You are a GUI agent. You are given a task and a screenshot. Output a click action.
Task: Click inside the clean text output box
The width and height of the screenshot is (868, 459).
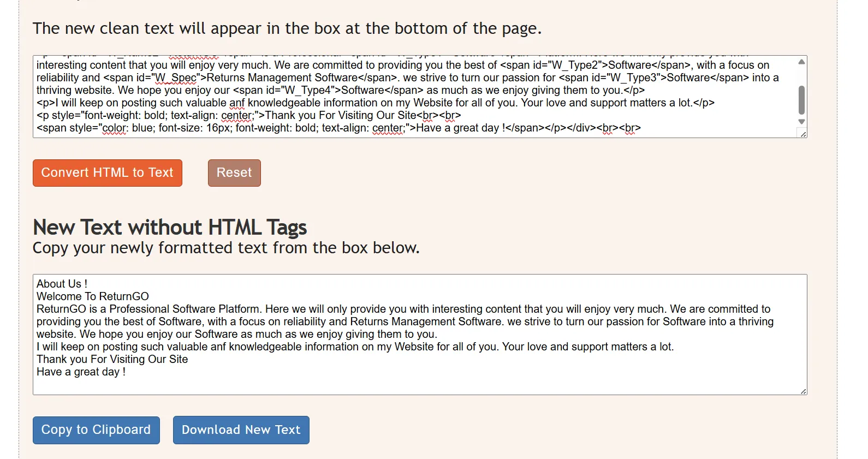tap(420, 335)
